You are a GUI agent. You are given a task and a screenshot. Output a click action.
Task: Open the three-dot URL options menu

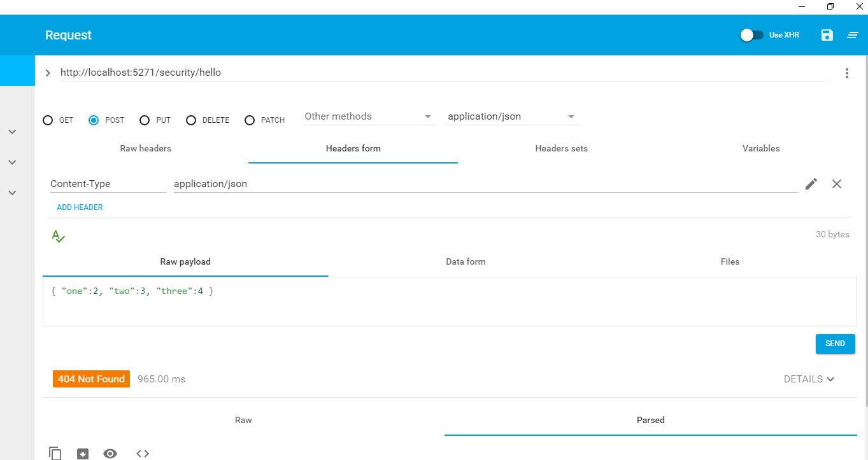(x=846, y=73)
